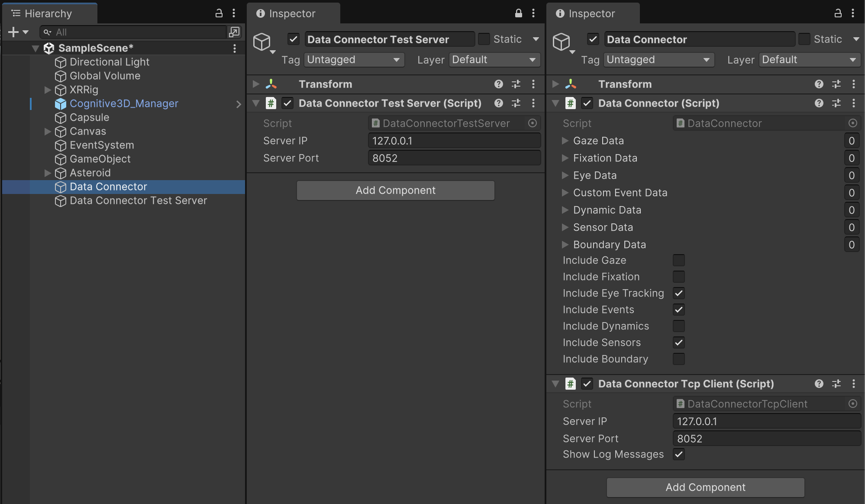This screenshot has width=865, height=504.
Task: Toggle the Static checkbox for Data Connector
Action: coord(804,39)
